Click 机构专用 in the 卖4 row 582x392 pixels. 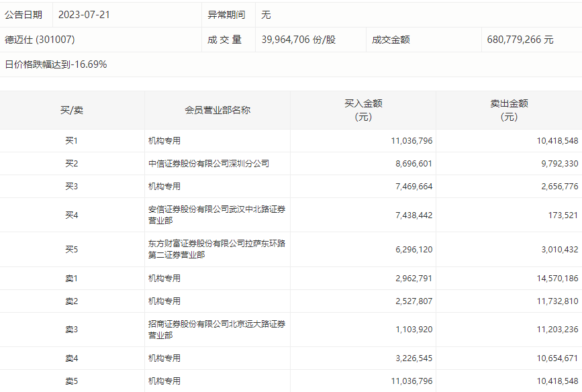coord(164,358)
